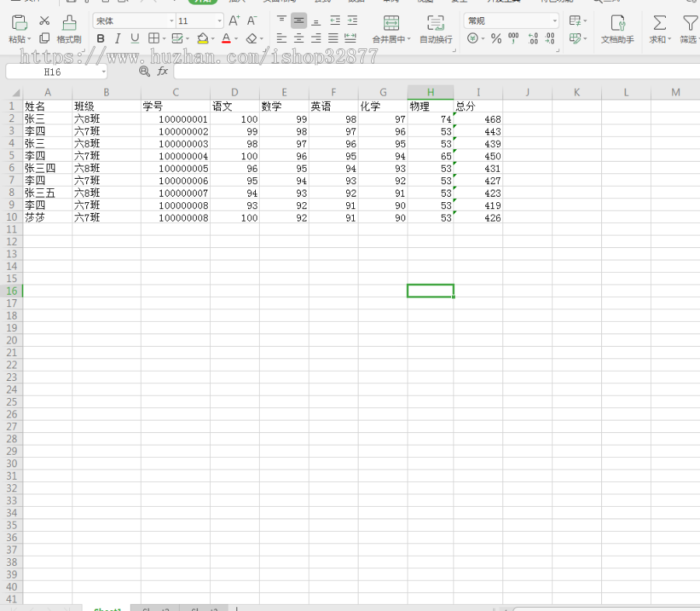Image resolution: width=700 pixels, height=611 pixels.
Task: Align text to top of cell
Action: [x=282, y=20]
